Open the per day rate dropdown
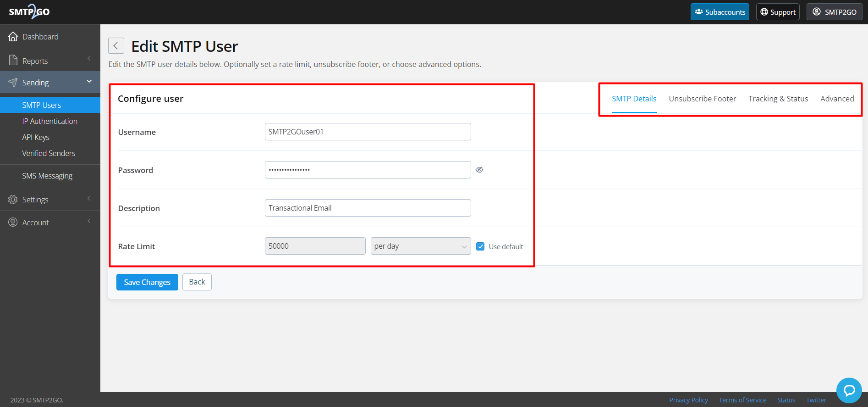 point(421,246)
